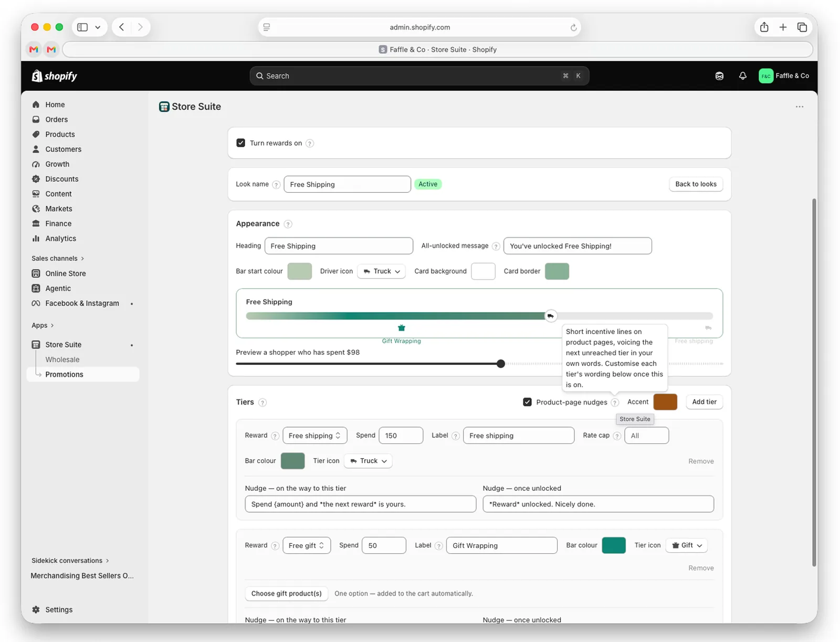The width and height of the screenshot is (840, 642).
Task: Open a new browser tab
Action: pos(783,27)
